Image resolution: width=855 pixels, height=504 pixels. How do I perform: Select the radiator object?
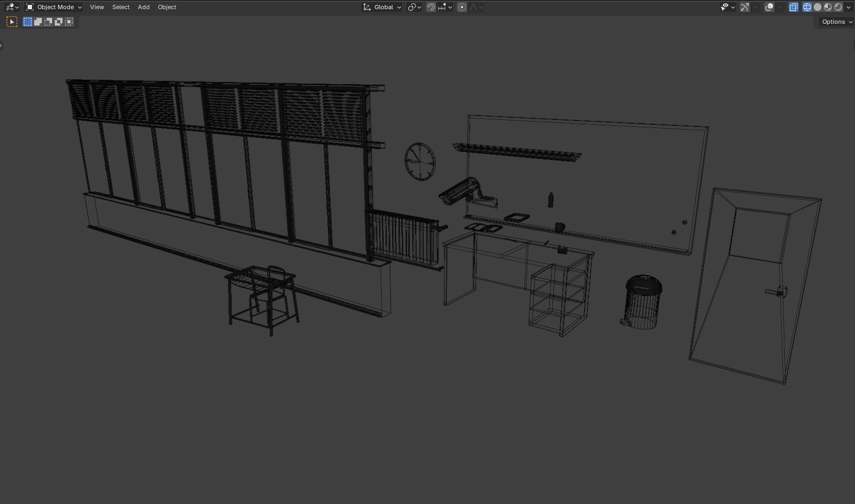click(x=405, y=239)
